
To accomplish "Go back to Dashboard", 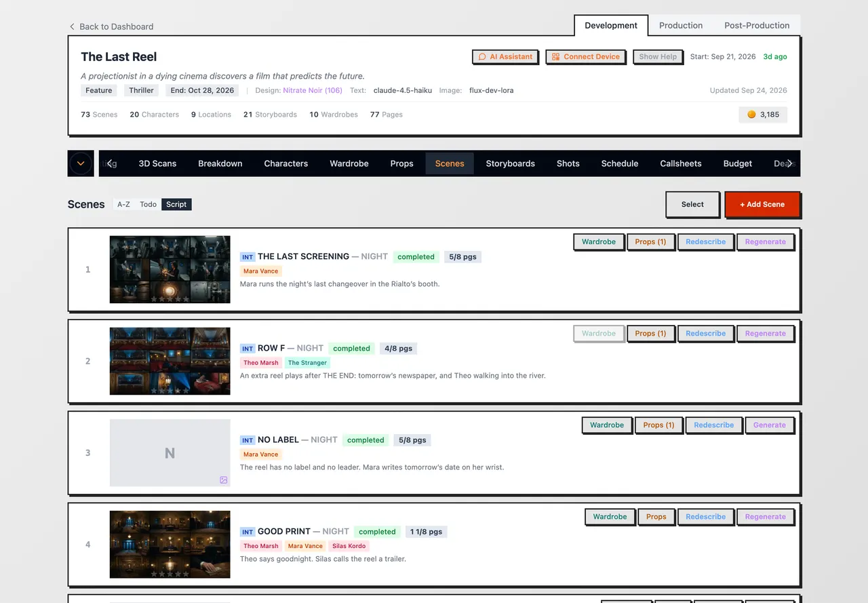I will click(111, 26).
